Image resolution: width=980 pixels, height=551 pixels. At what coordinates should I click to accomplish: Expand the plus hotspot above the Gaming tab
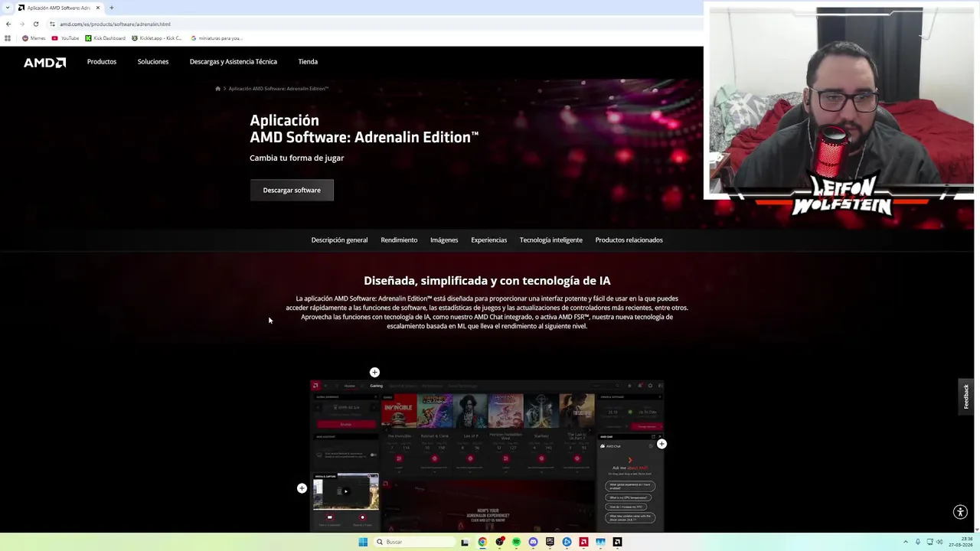[374, 372]
